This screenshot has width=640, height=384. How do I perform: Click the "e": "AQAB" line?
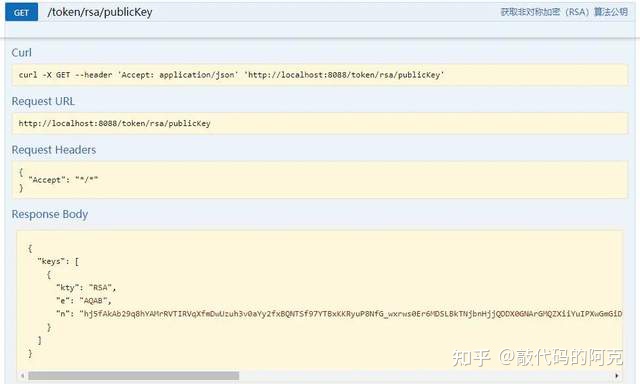(84, 301)
